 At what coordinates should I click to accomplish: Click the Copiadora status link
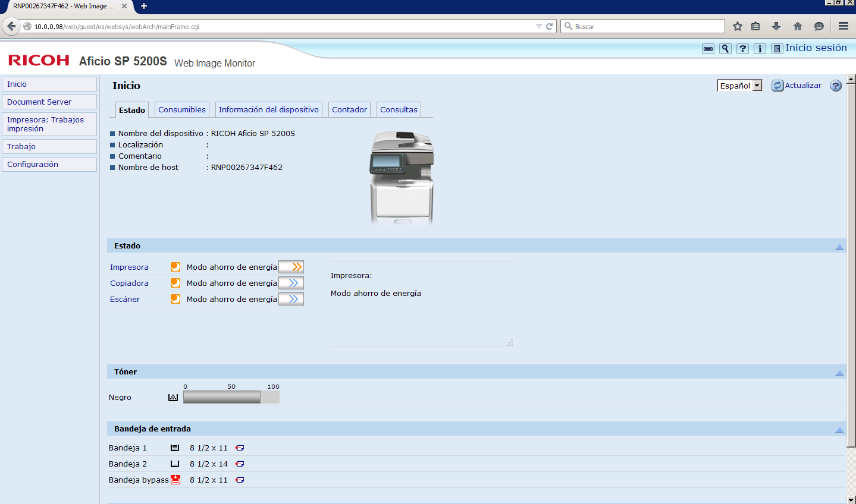[x=129, y=283]
